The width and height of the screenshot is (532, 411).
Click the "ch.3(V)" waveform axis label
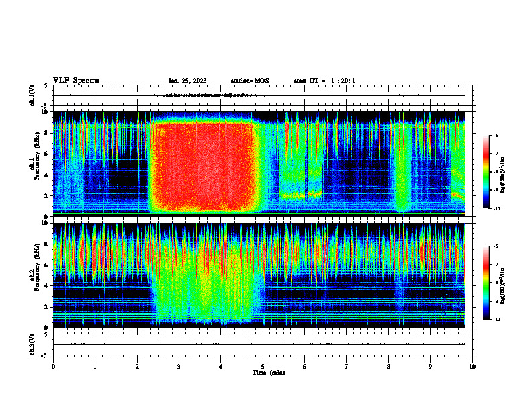32,345
